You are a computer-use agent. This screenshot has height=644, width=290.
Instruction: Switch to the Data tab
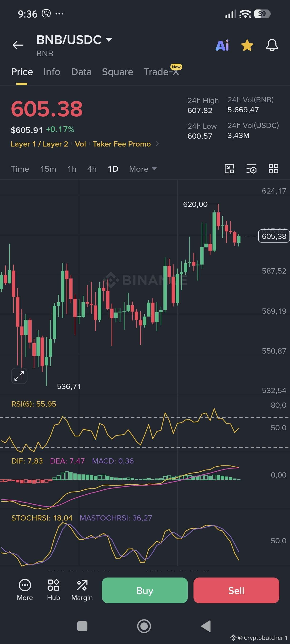tap(81, 72)
